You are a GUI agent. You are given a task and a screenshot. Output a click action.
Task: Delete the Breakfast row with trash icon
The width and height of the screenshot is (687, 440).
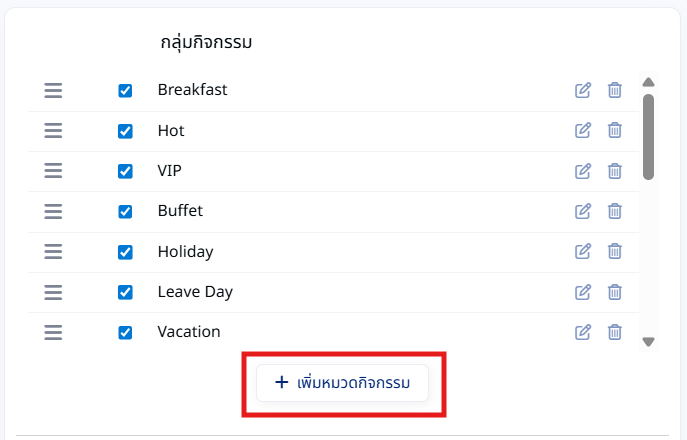[x=615, y=90]
